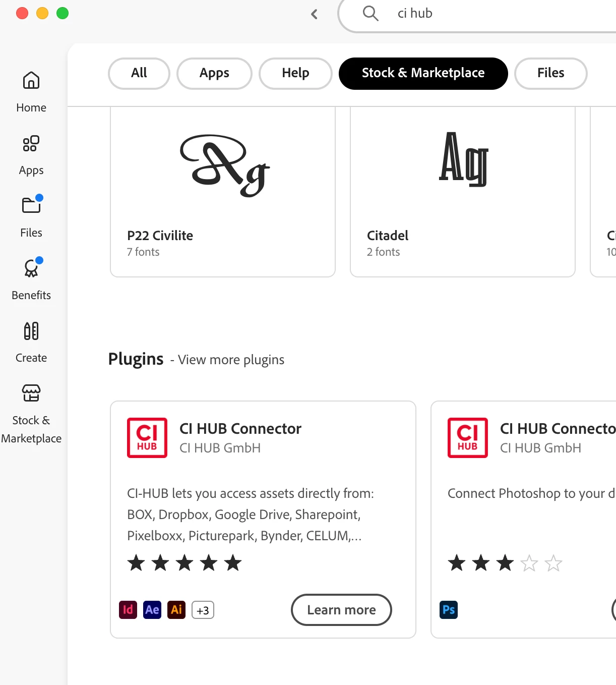This screenshot has height=685, width=616.
Task: Select the Stock & Marketplace filter tab
Action: [423, 73]
